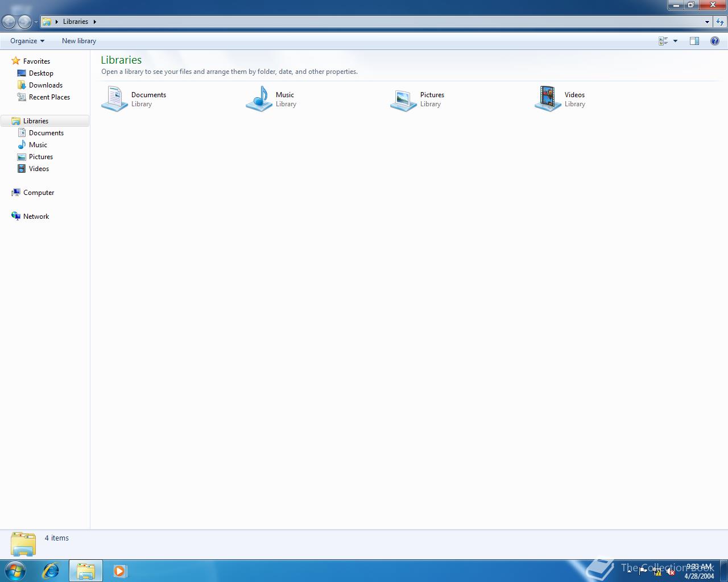This screenshot has height=582, width=728.
Task: Click the '4 items' details pane text
Action: point(57,538)
